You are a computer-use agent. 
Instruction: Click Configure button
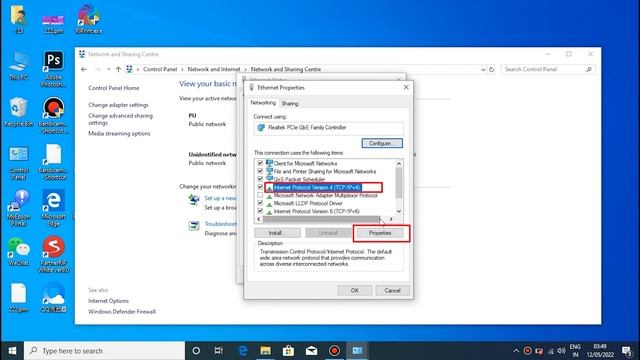(382, 143)
